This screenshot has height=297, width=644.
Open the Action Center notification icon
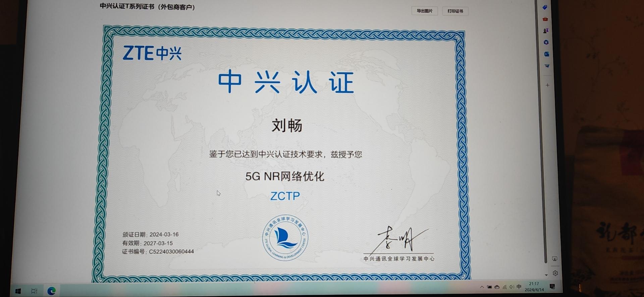click(552, 286)
